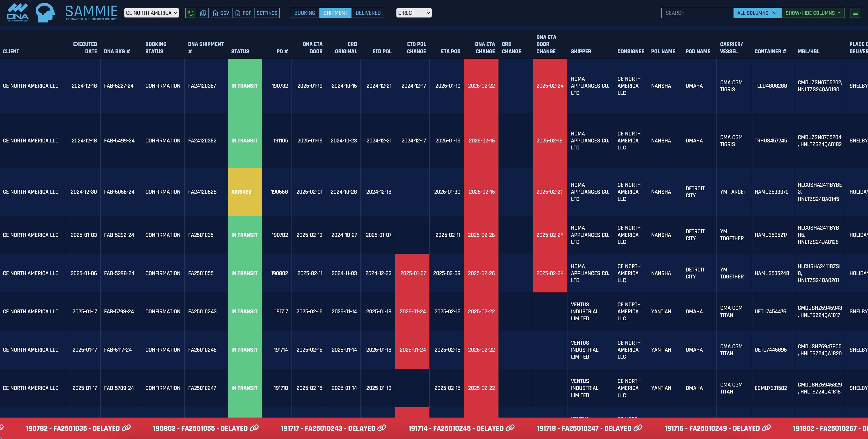
Task: Sort by CONTAINER # column header
Action: tap(770, 51)
